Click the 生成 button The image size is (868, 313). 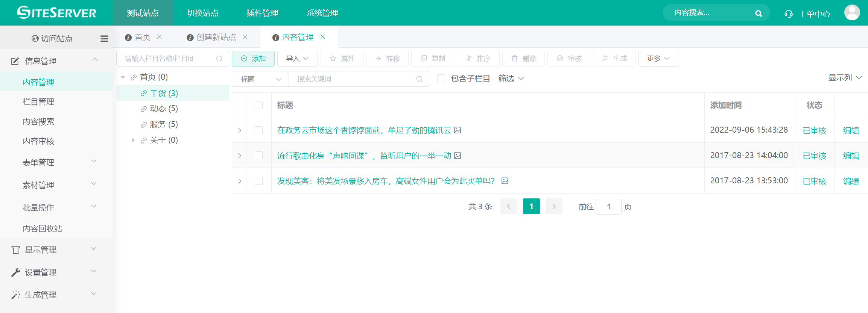tap(614, 59)
